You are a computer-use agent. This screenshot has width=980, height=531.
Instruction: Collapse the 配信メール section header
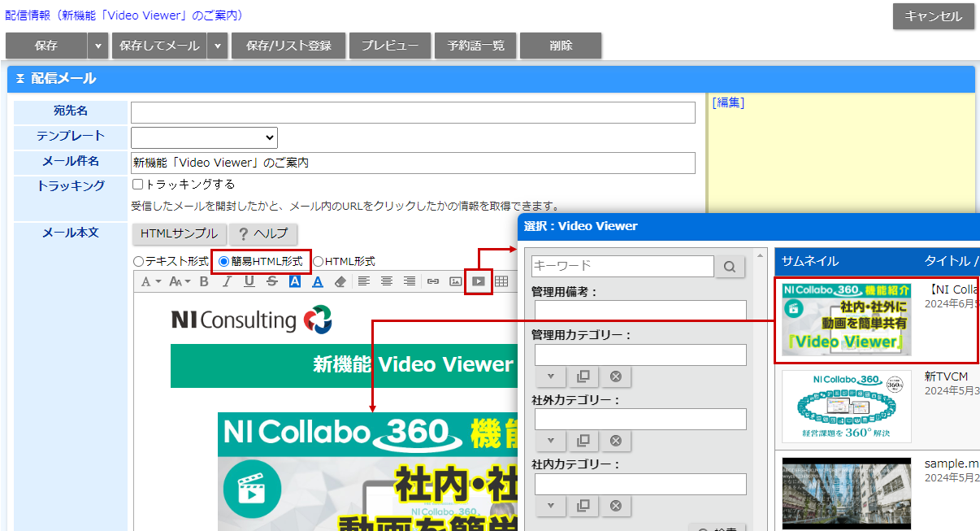point(20,79)
